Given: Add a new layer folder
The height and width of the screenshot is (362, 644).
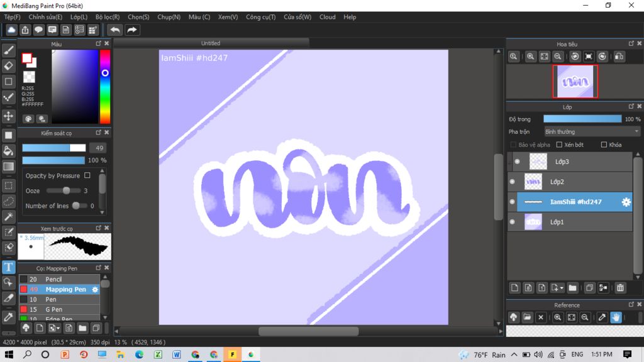Looking at the screenshot, I should 572,288.
